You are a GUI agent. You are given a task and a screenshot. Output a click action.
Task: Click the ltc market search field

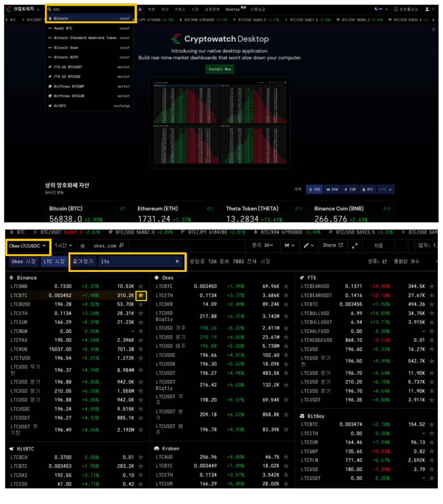[x=135, y=262]
